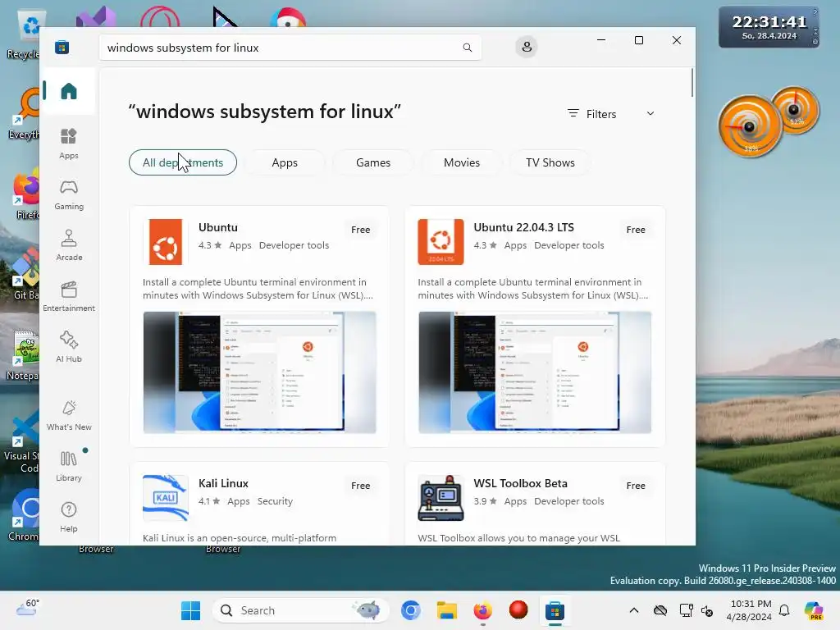Show hidden system tray icons
This screenshot has width=840, height=630.
point(634,610)
